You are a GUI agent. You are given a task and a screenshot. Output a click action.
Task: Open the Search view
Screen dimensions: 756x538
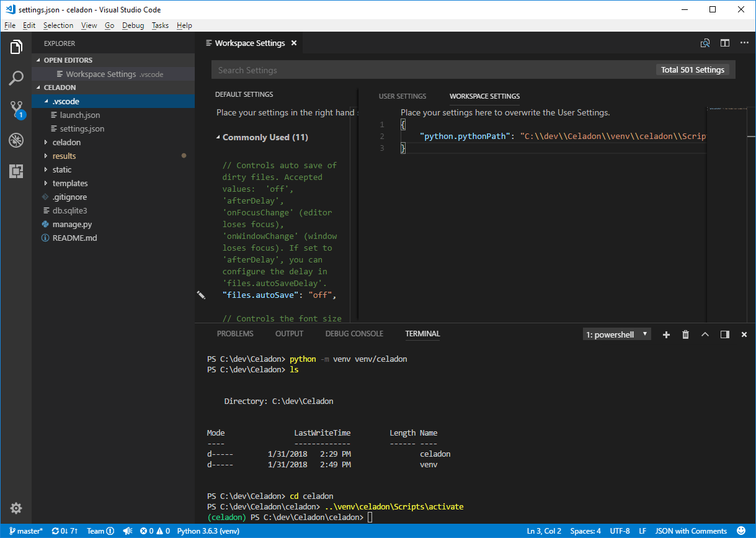(16, 78)
